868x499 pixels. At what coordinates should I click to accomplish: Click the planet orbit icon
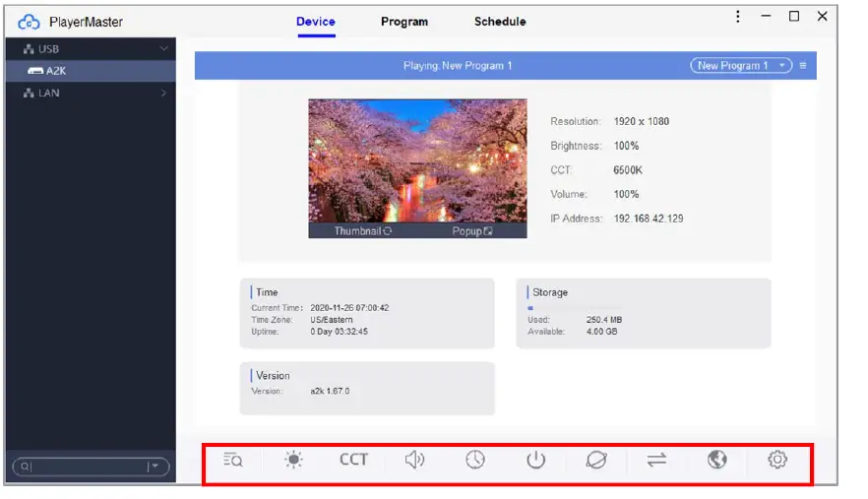coord(596,460)
